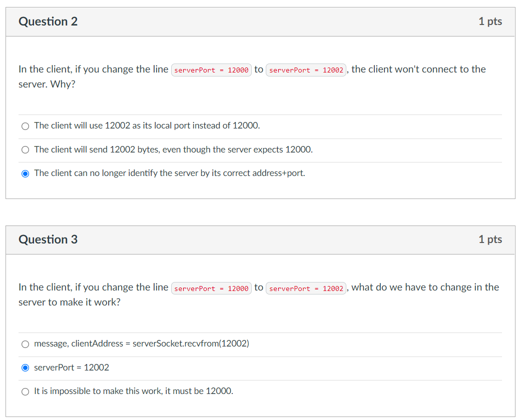Click the serverPort = 12000 code snippet in Question 2

(x=211, y=70)
